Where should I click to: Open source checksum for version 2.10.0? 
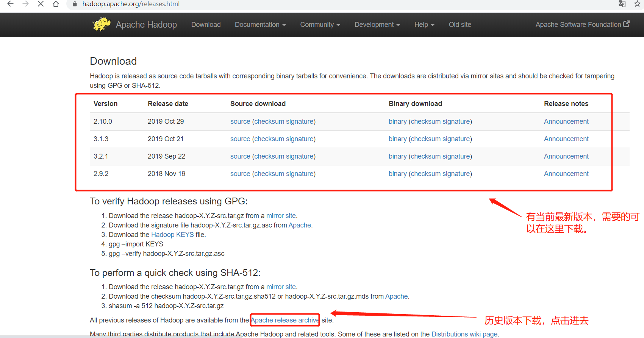coord(269,121)
